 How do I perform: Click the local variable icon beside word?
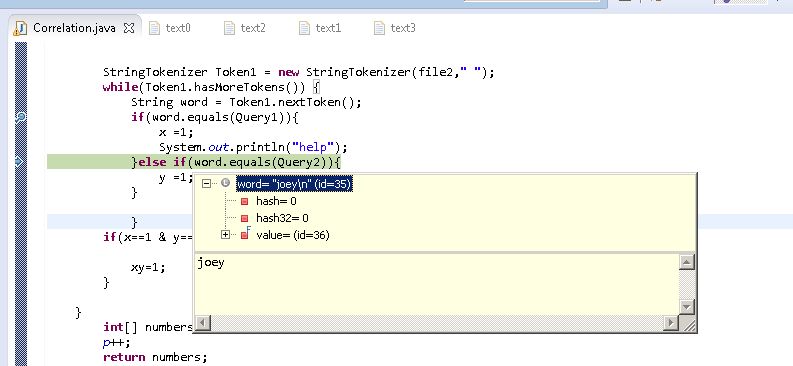pyautogui.click(x=226, y=183)
